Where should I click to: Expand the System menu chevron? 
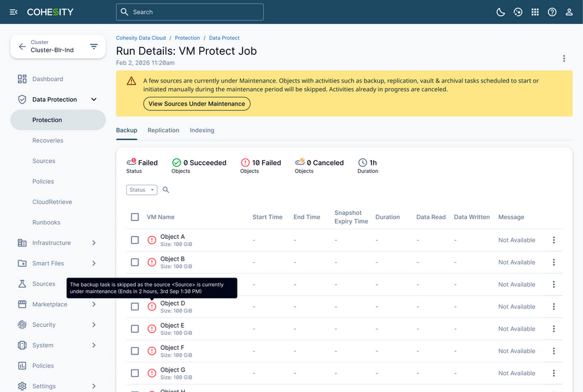(x=94, y=345)
